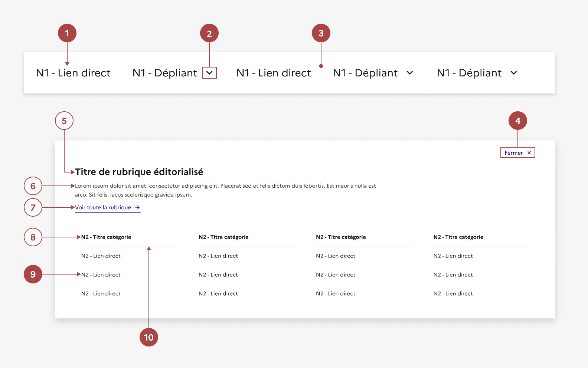
Task: Click the outlined badge numbered 7
Action: click(33, 207)
